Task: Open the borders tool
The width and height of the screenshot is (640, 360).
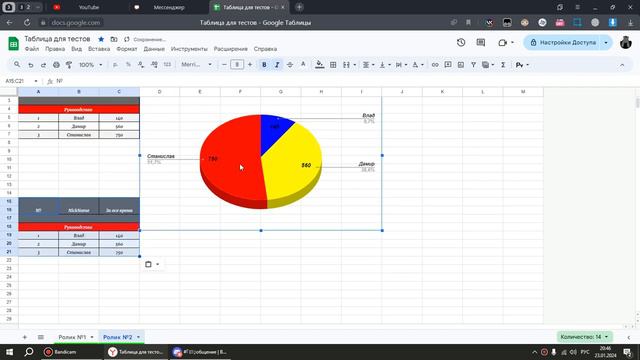Action: (333, 65)
